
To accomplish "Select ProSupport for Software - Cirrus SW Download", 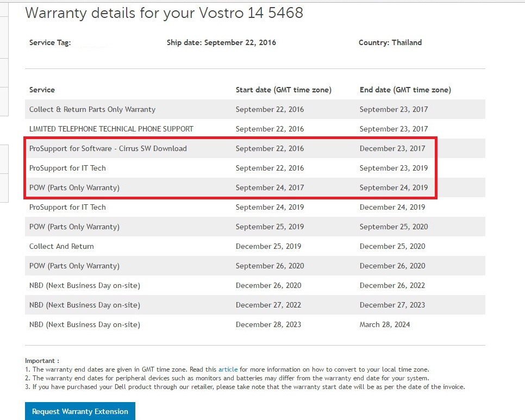I will click(108, 148).
